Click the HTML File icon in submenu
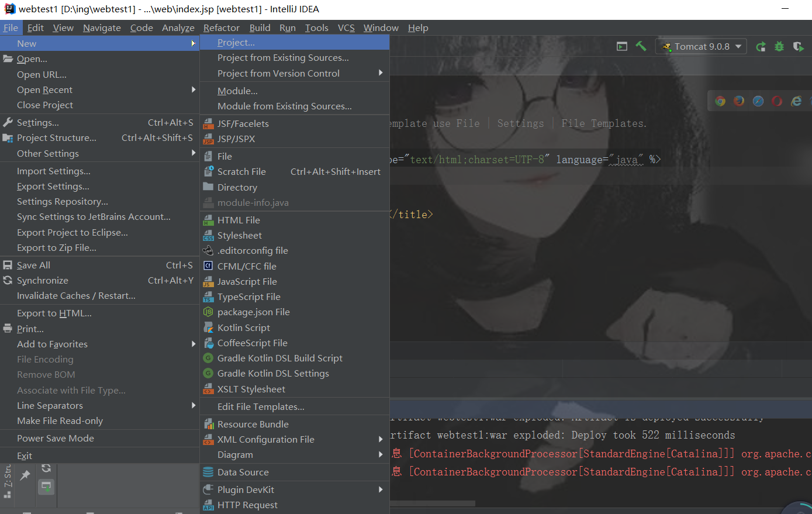Screen dimensions: 812x514 coord(208,220)
